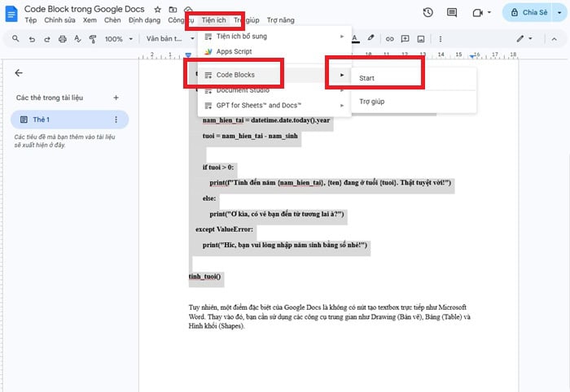
Task: Add a new document tab with plus
Action: coord(116,98)
